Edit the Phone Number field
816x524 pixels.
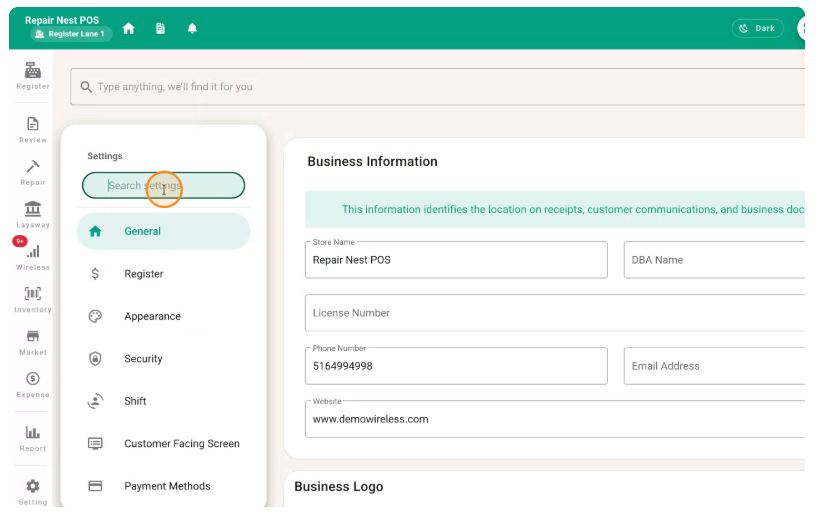point(456,366)
